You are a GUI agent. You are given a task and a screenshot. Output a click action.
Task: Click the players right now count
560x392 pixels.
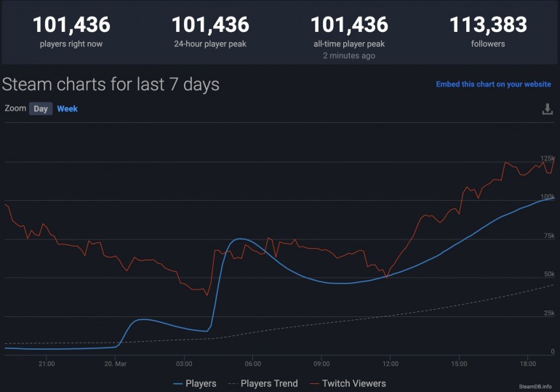point(71,25)
